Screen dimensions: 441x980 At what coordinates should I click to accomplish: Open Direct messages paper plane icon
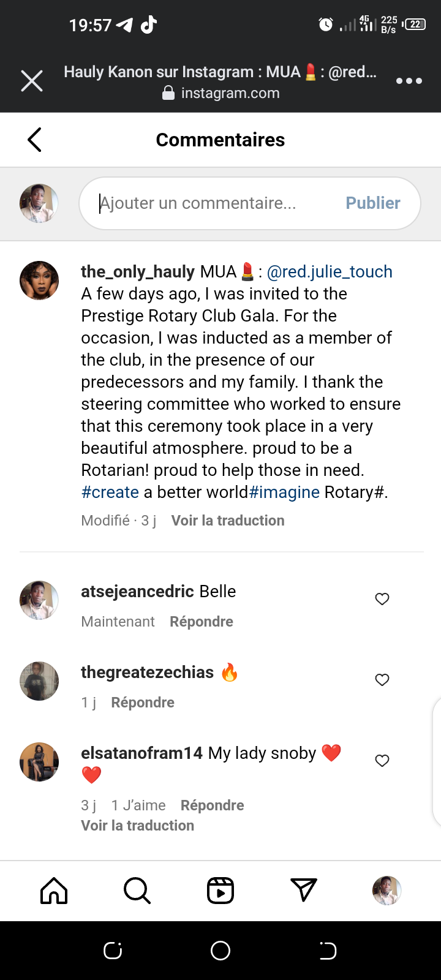point(304,891)
